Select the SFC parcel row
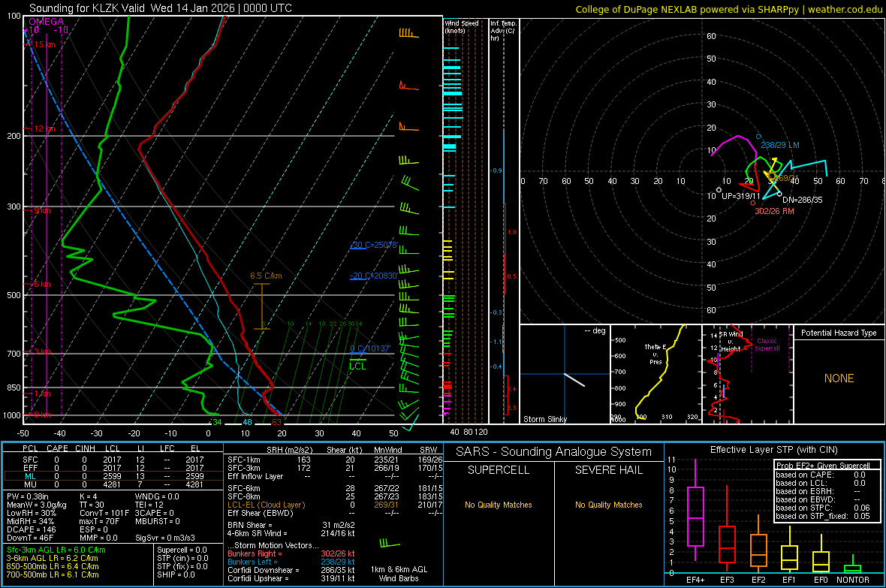 pos(113,460)
